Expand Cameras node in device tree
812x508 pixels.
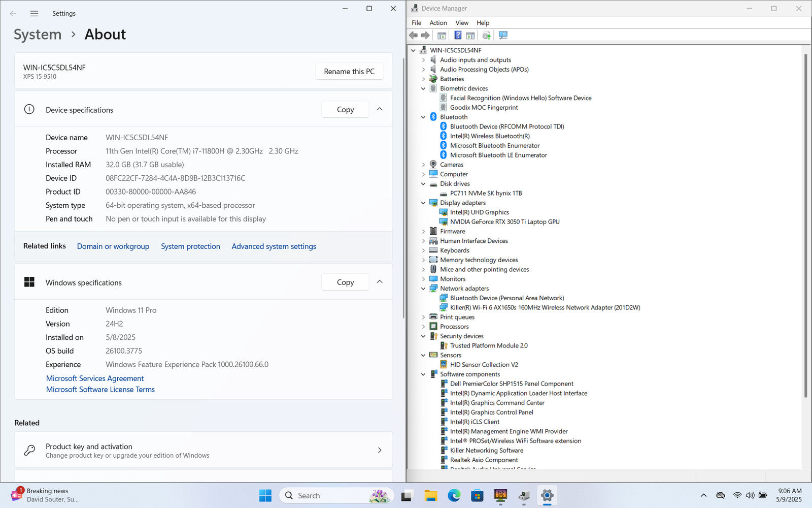click(x=423, y=165)
